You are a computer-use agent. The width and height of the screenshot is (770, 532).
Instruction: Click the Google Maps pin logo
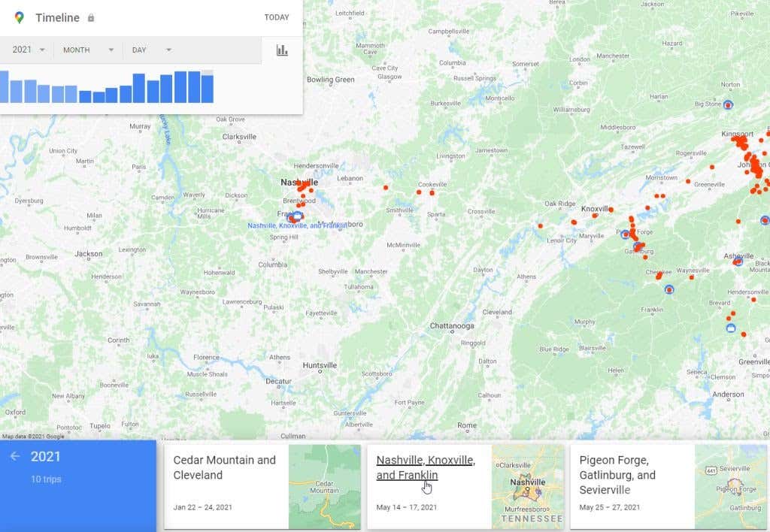(x=20, y=17)
